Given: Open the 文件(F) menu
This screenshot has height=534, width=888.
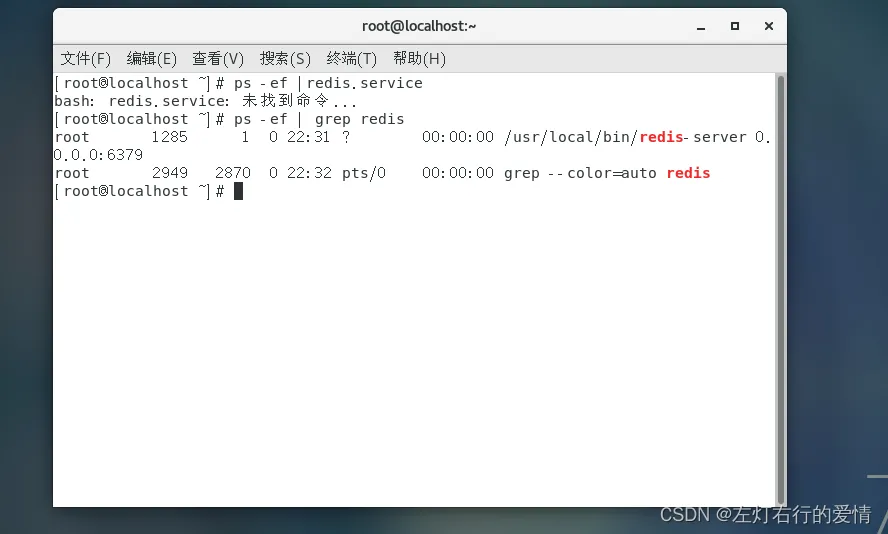Looking at the screenshot, I should (x=86, y=58).
